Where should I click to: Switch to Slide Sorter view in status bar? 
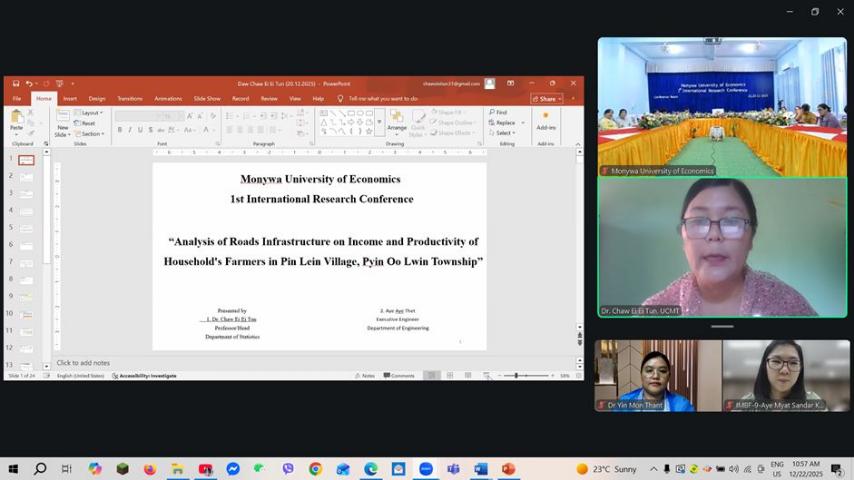450,375
